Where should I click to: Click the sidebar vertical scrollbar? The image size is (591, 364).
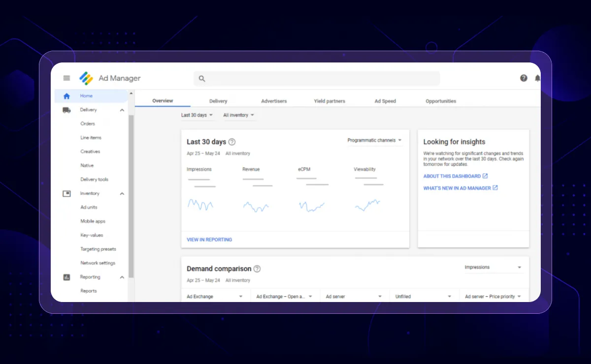click(x=131, y=197)
